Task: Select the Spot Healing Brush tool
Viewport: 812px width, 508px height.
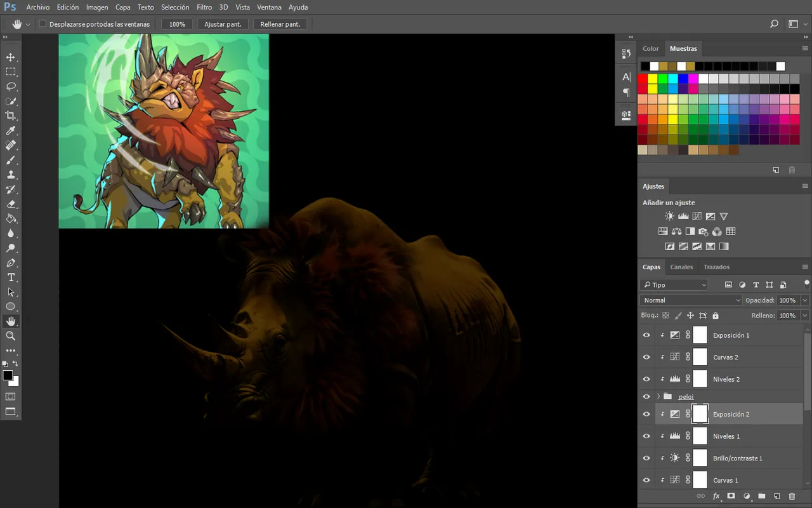Action: [11, 145]
